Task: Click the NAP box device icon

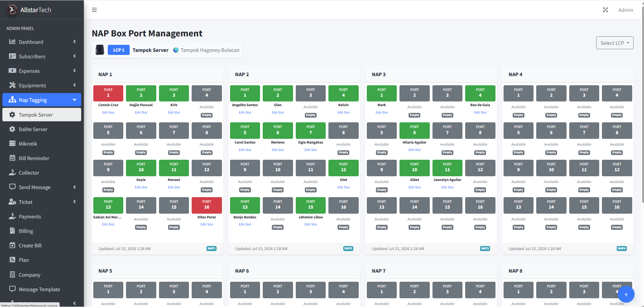Action: click(x=100, y=50)
